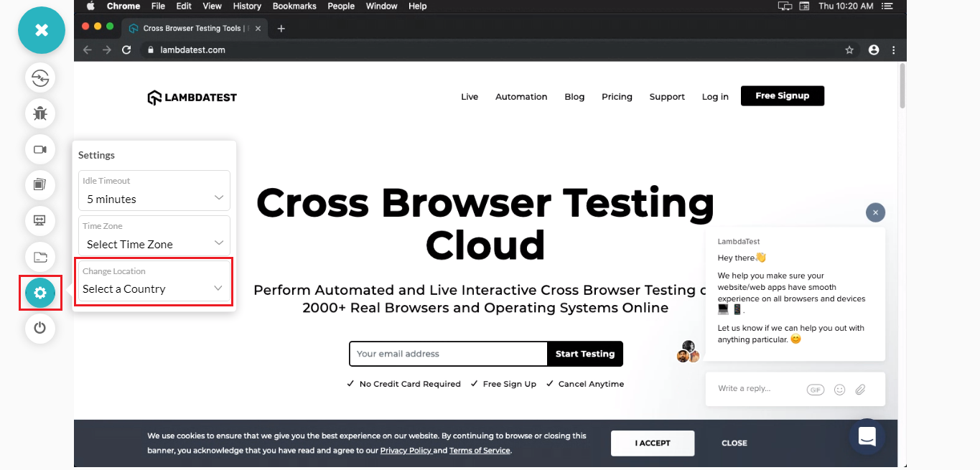Click the GIF button in chat reply

coord(816,389)
